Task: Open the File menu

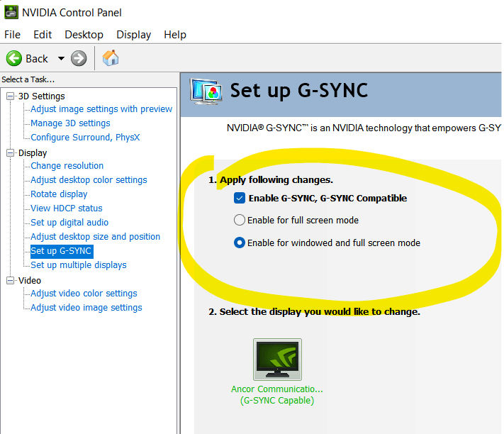Action: [13, 35]
